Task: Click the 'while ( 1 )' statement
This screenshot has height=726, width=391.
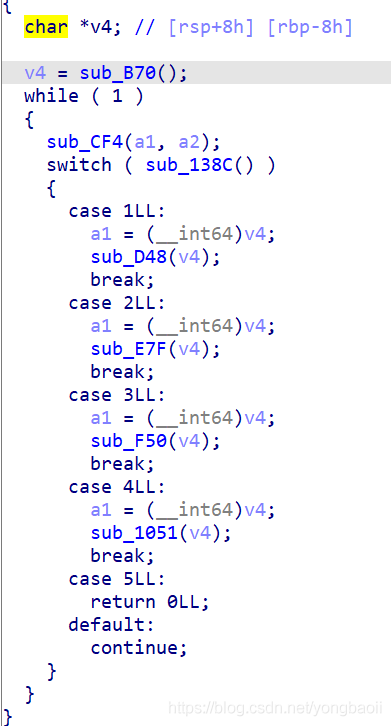Action: coord(84,96)
